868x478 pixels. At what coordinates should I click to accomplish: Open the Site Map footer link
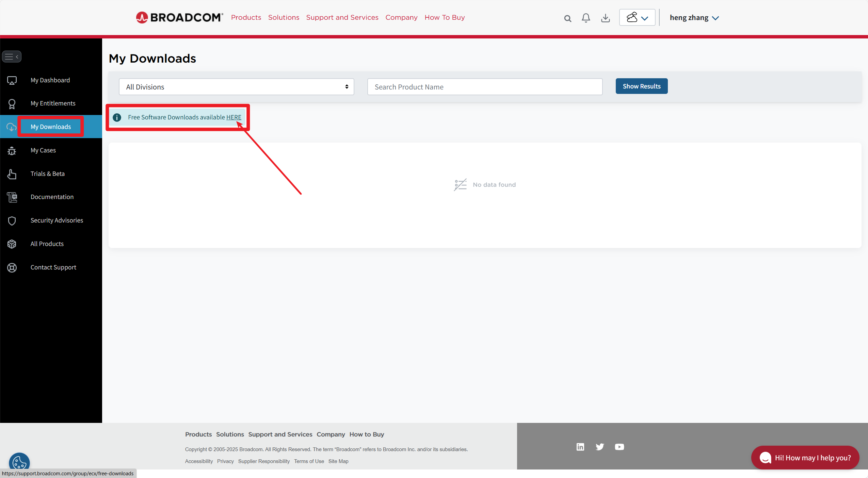(x=338, y=461)
